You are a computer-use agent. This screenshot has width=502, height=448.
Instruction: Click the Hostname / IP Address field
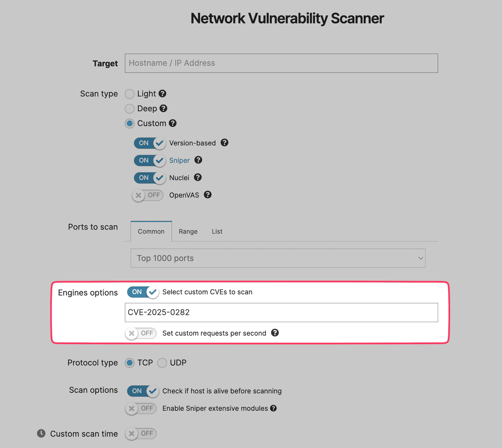click(x=281, y=63)
